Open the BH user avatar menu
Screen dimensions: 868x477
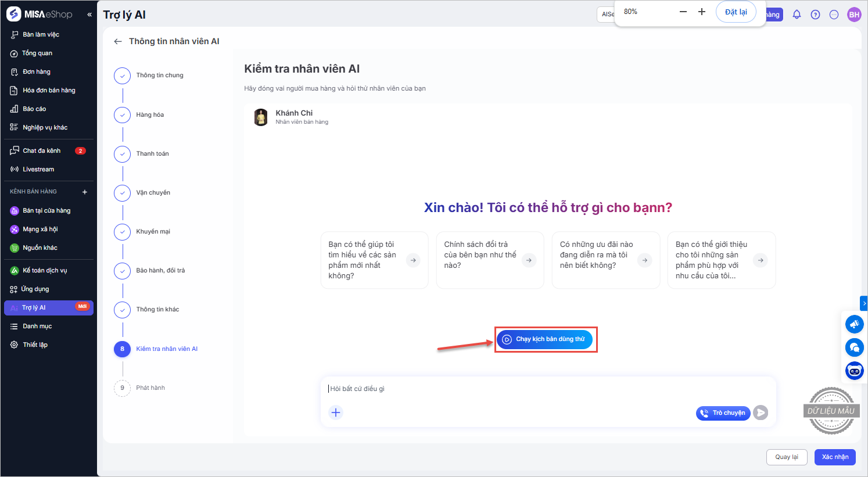[x=853, y=15]
